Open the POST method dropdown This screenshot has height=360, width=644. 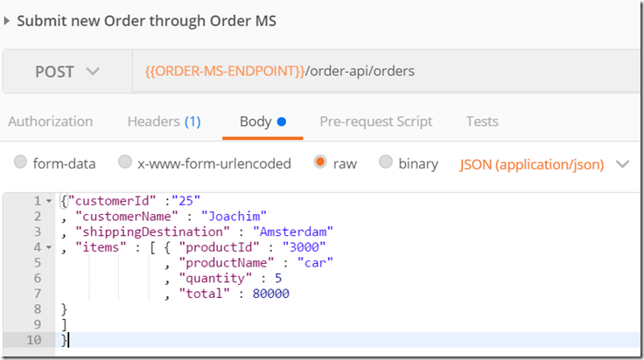67,71
